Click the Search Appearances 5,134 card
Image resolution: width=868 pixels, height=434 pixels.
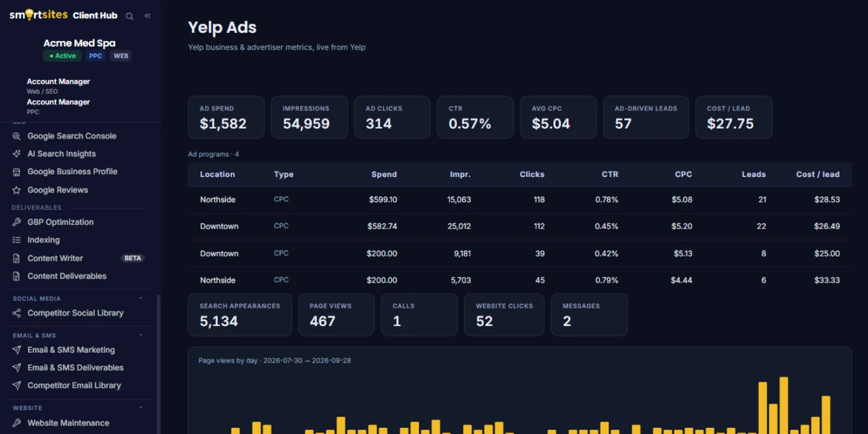tap(240, 315)
